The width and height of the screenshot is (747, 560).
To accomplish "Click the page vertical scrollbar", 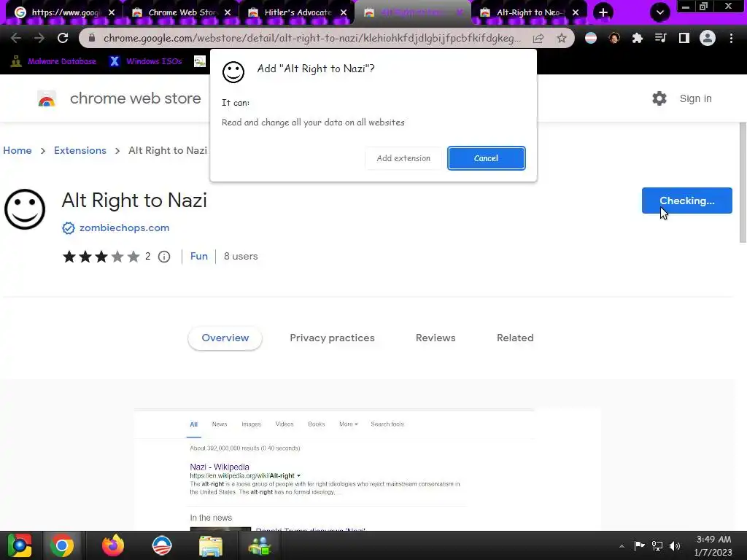I will pyautogui.click(x=742, y=183).
